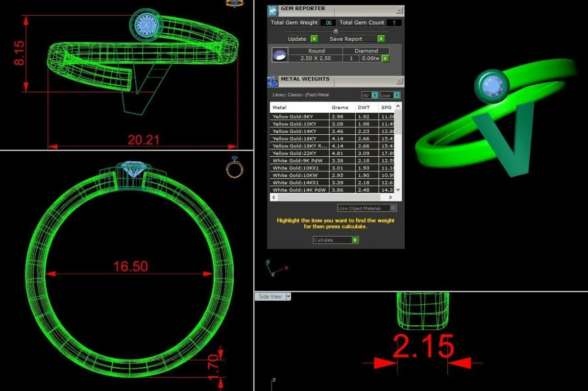Screen dimensions: 588x391
Task: Click the horizontal scroll left arrow
Action: [x=274, y=197]
